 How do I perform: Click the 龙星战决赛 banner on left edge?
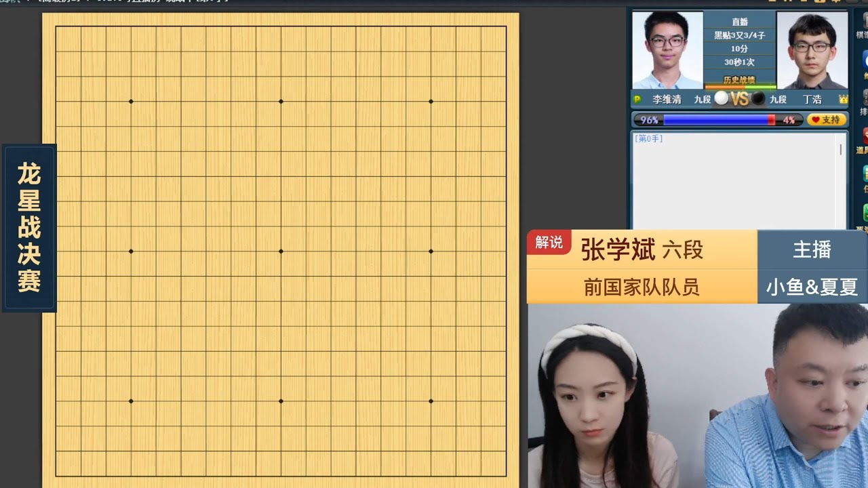pyautogui.click(x=28, y=228)
